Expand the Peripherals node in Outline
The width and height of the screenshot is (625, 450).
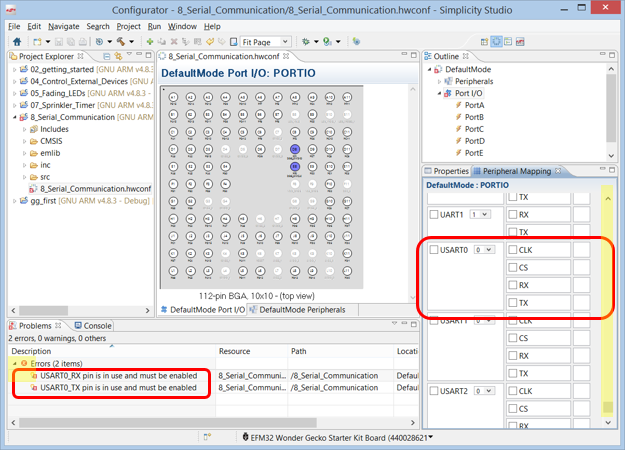[x=439, y=81]
